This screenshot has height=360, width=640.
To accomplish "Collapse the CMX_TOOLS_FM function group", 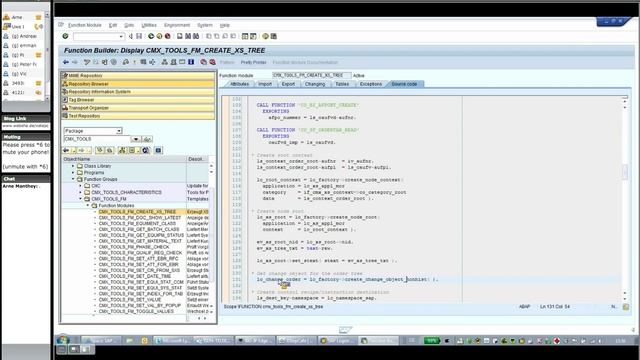I will coord(81,199).
